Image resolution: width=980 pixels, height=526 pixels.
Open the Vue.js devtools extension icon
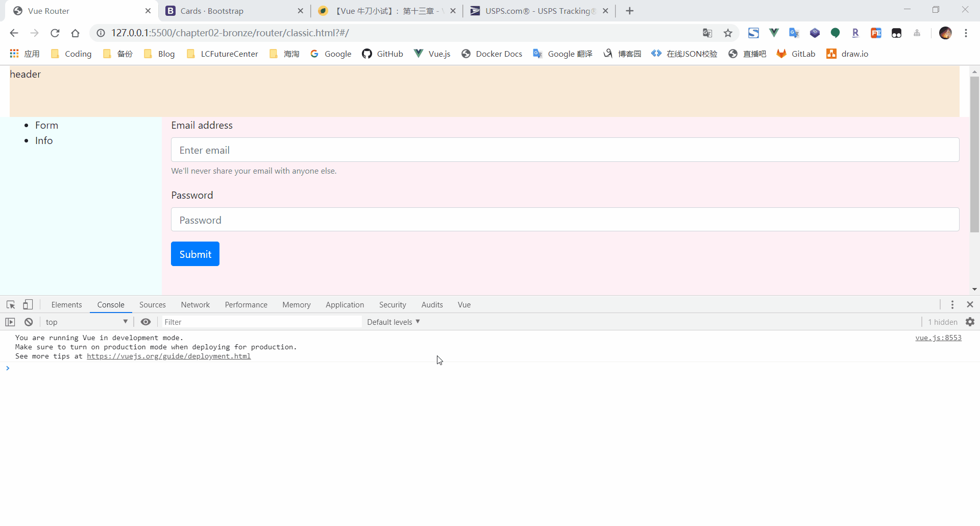(x=774, y=33)
